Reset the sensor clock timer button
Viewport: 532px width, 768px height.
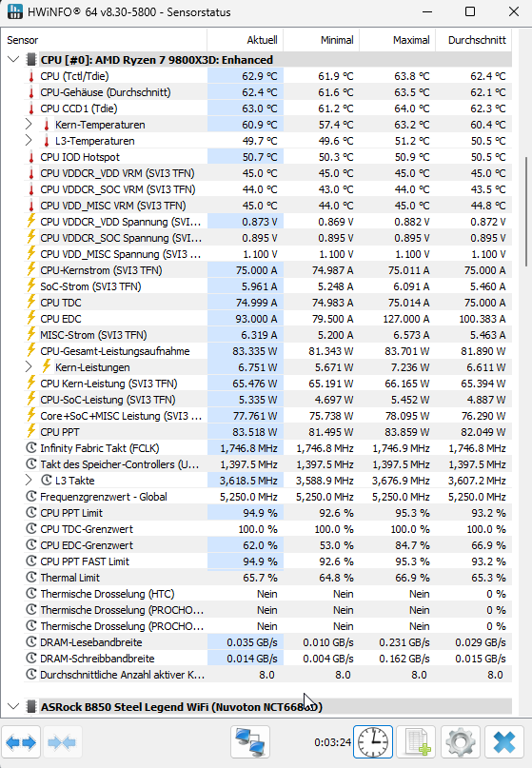point(373,742)
